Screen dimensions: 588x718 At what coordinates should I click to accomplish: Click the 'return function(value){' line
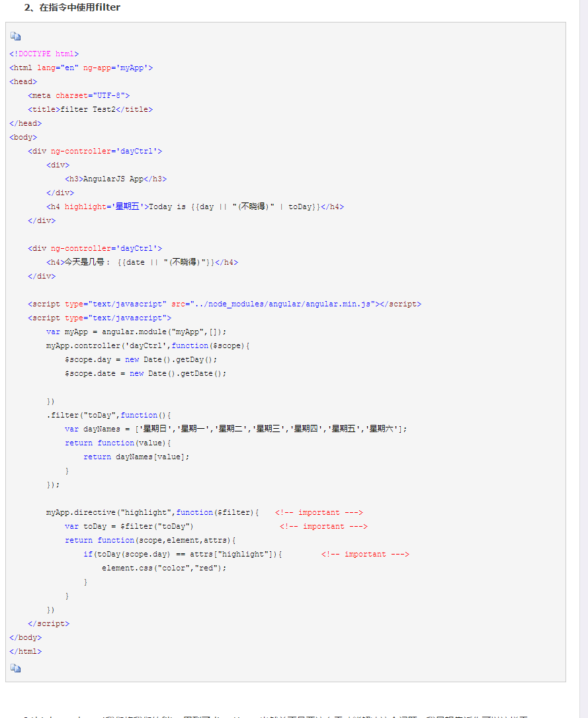118,443
